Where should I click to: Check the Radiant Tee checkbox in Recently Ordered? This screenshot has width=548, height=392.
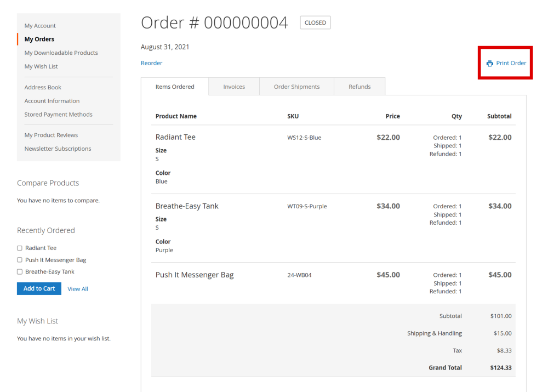tap(20, 248)
